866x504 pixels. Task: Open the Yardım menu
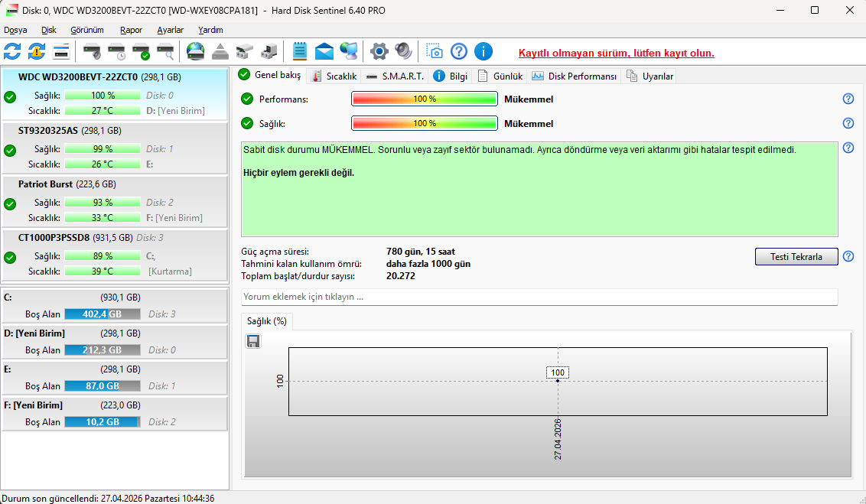[x=210, y=30]
